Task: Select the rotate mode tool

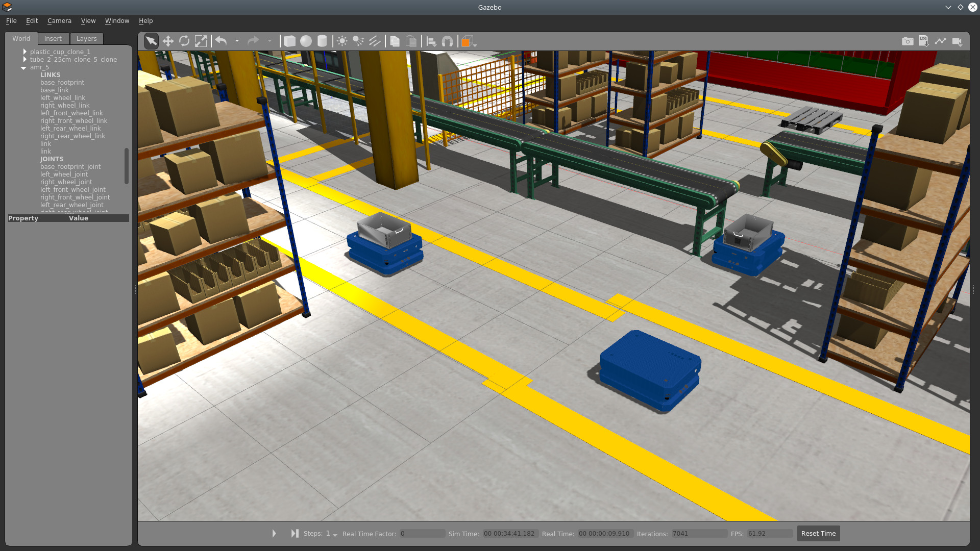Action: tap(184, 41)
